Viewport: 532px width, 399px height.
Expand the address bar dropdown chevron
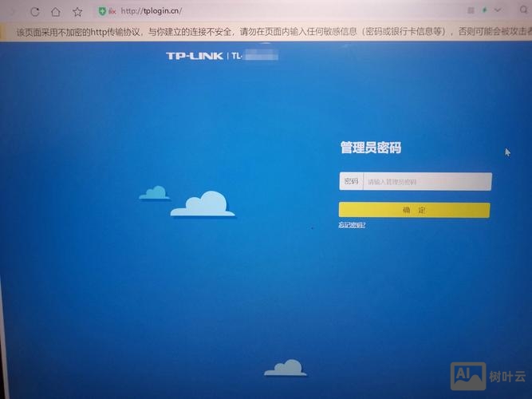498,10
